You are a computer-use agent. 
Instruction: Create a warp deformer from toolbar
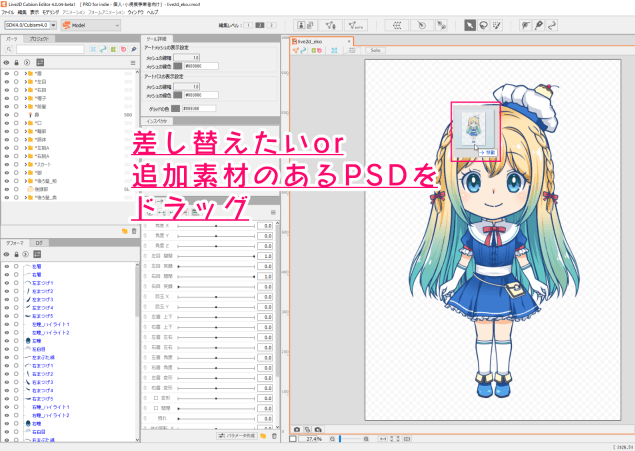click(397, 25)
